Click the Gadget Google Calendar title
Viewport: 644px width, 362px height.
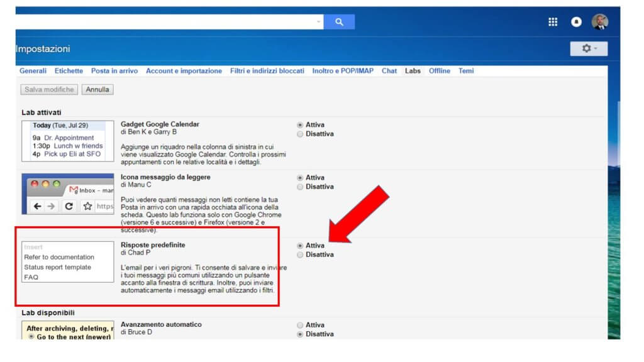(160, 124)
